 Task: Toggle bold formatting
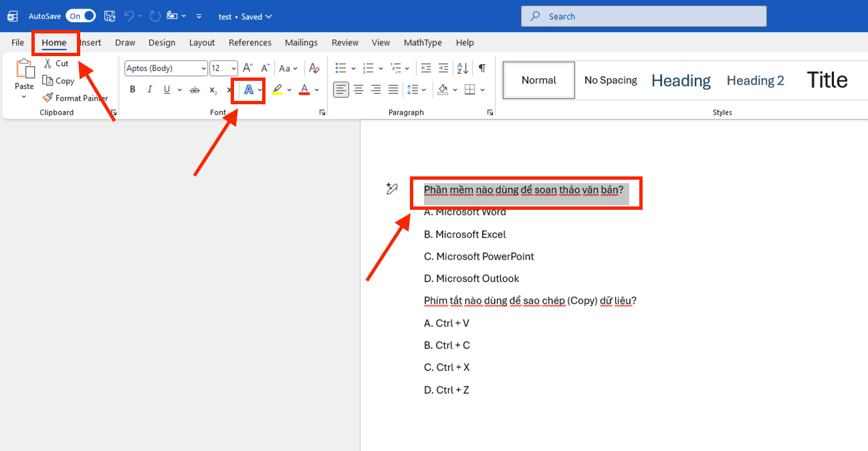click(x=132, y=90)
